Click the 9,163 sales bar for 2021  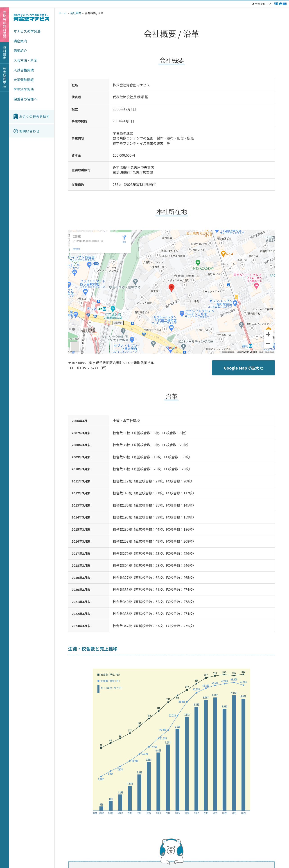(x=234, y=753)
